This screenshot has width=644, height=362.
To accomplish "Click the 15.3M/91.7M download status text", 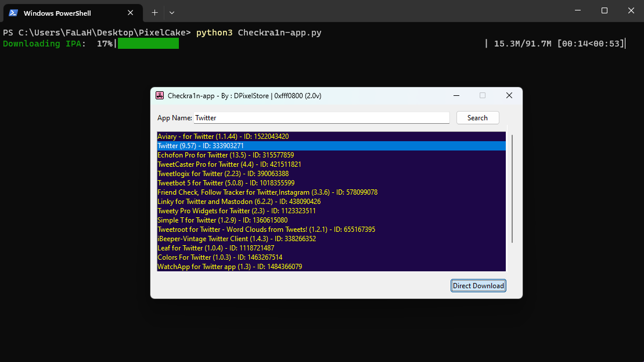I will (523, 44).
